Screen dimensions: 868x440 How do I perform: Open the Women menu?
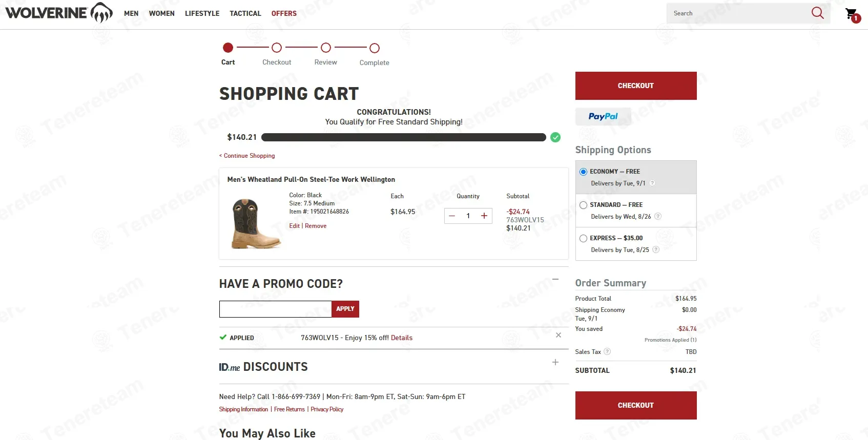tap(162, 13)
